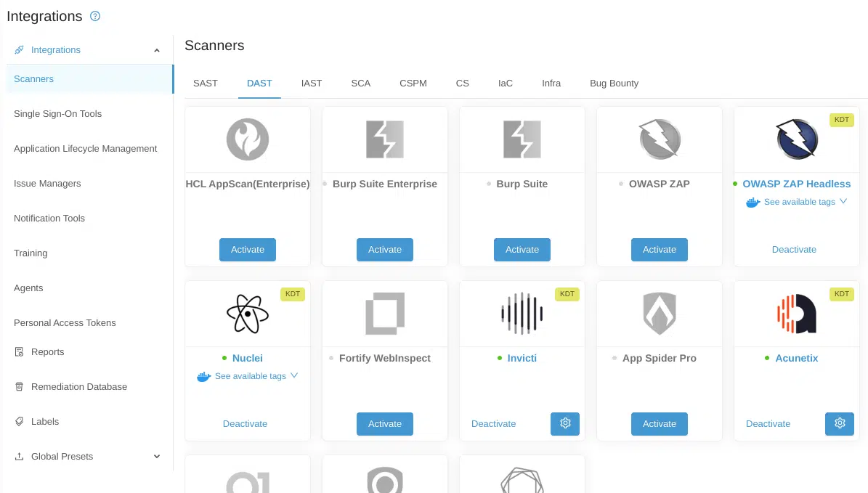The height and width of the screenshot is (493, 868).
Task: Switch to the IAST tab
Action: 312,83
